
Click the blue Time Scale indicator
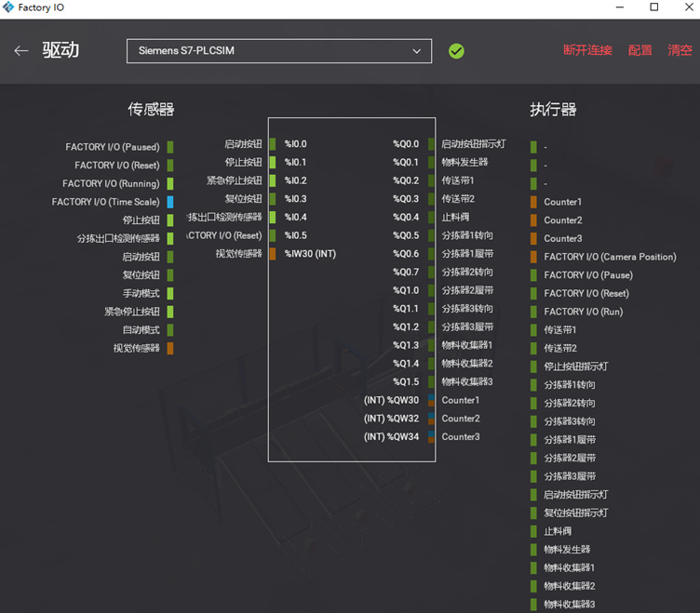coord(170,202)
